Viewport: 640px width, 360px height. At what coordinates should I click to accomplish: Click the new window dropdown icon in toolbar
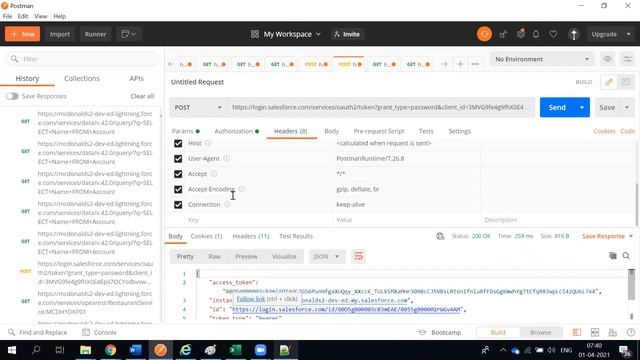tap(129, 34)
